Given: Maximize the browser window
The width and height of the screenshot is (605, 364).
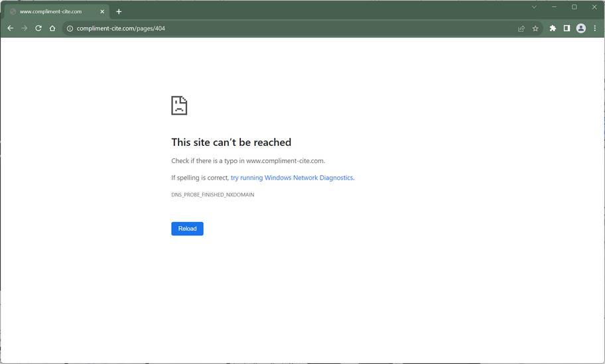Looking at the screenshot, I should (574, 7).
